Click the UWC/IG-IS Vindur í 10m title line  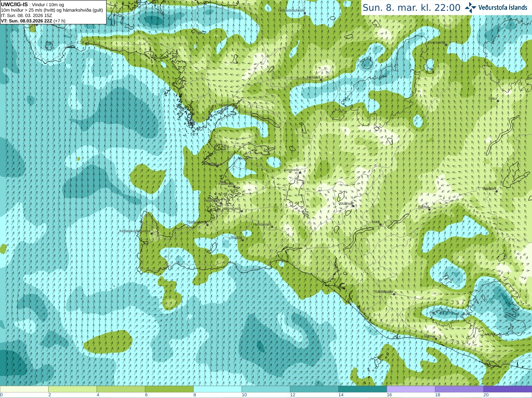pyautogui.click(x=33, y=4)
